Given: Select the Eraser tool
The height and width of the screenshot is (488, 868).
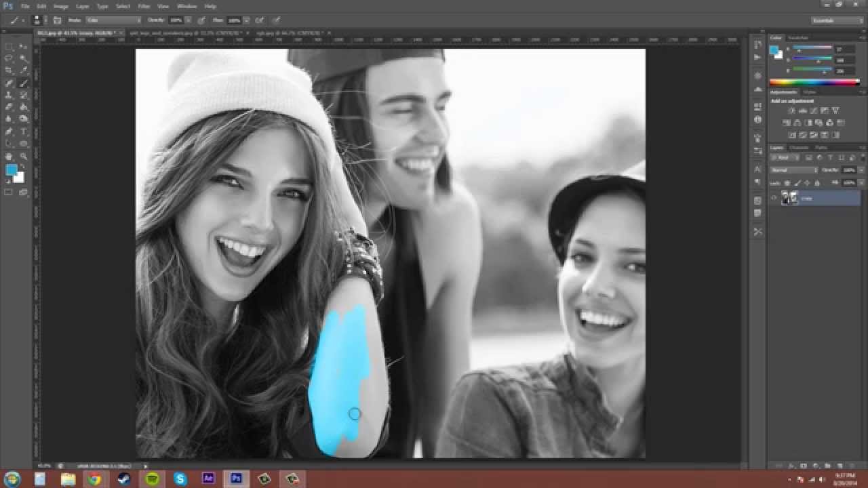Looking at the screenshot, I should (9, 107).
